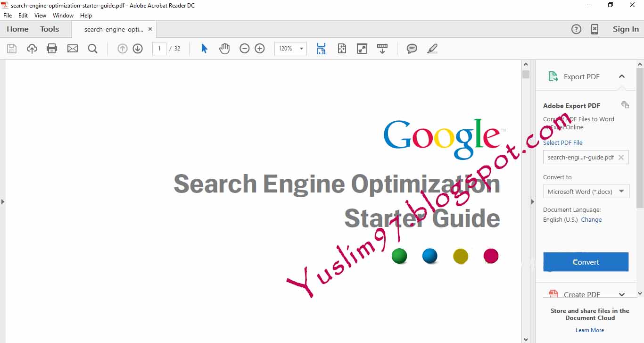The image size is (644, 343).
Task: Print the document with printer icon
Action: 52,49
